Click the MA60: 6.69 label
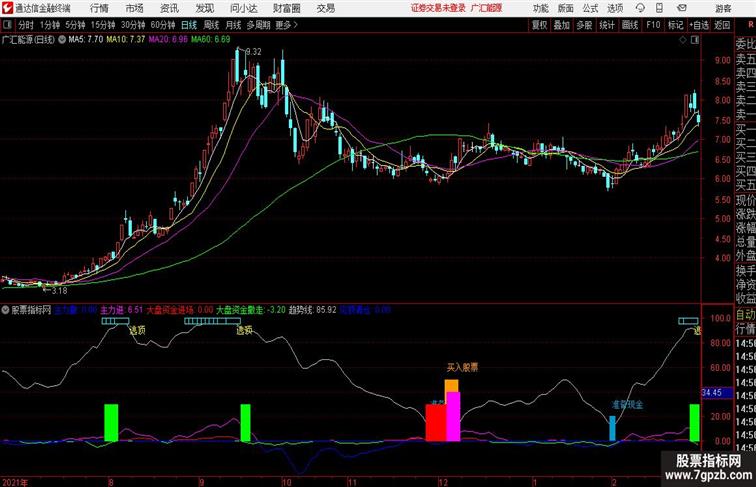The height and width of the screenshot is (487, 756). [x=211, y=40]
